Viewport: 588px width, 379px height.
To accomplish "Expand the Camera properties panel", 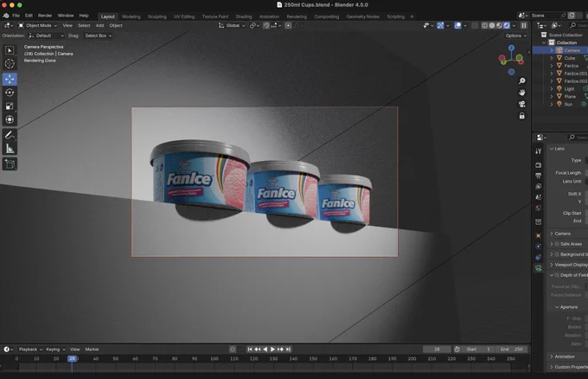I will pos(562,234).
